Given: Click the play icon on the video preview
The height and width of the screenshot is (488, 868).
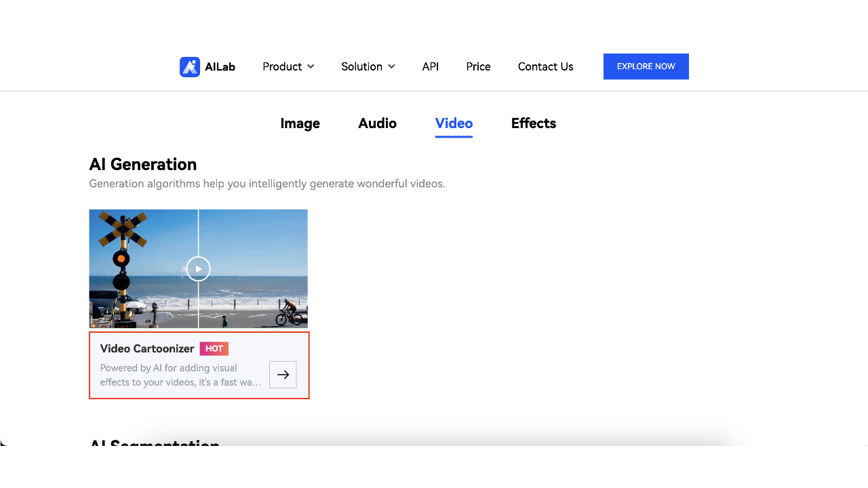Looking at the screenshot, I should 198,268.
